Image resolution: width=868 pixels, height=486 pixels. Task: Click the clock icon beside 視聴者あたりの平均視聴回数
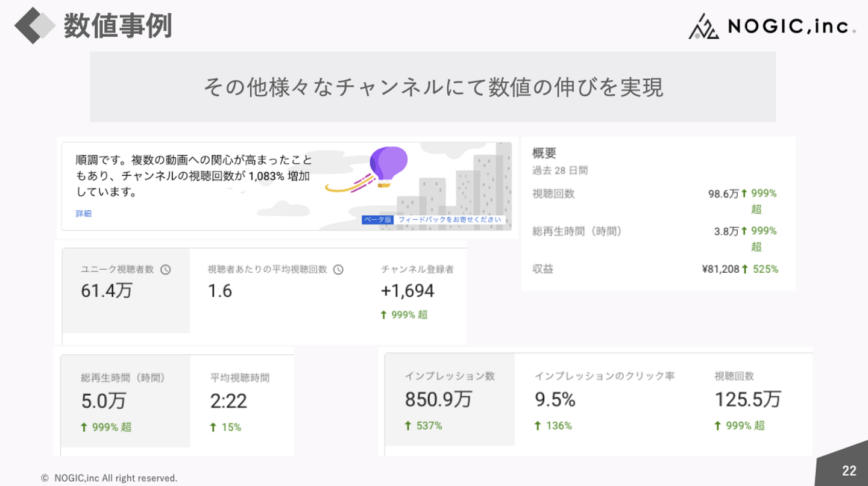tap(338, 270)
